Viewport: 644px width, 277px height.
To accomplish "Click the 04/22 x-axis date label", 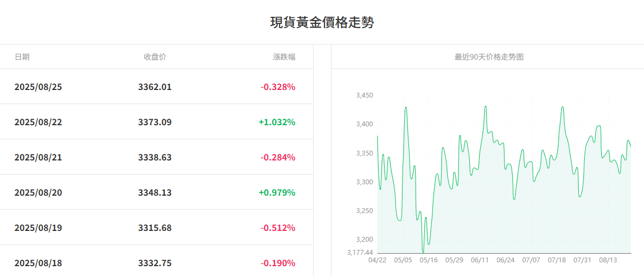I will coord(377,260).
